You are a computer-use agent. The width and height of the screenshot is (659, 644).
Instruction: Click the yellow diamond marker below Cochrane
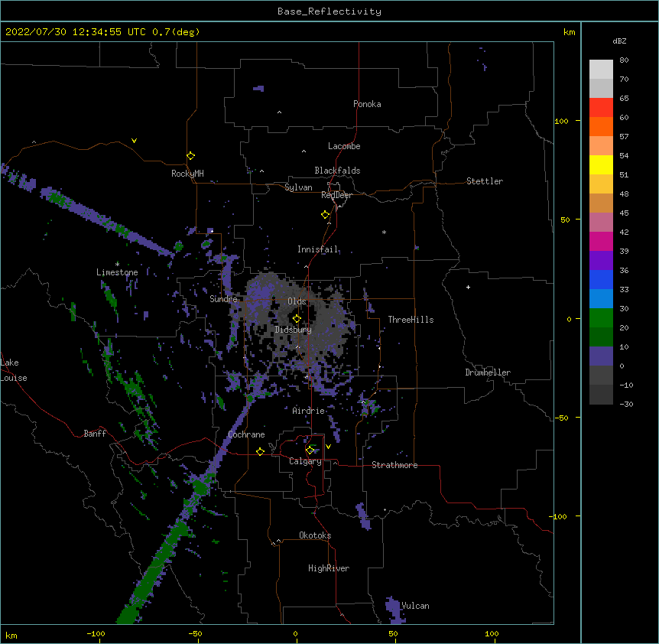point(260,451)
